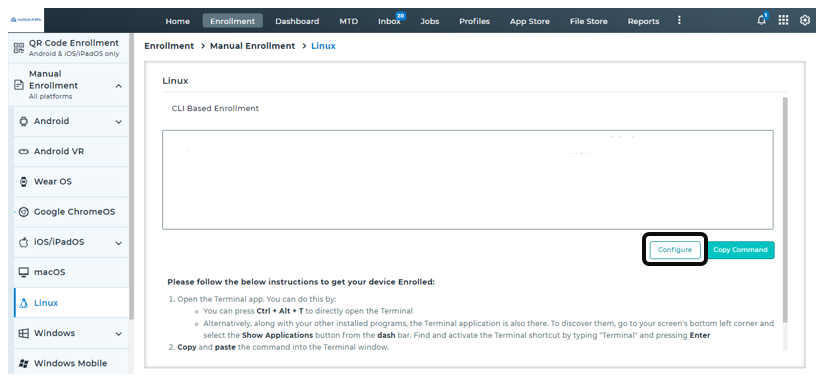
Task: Click the Linux breadcrumb link
Action: coord(323,46)
